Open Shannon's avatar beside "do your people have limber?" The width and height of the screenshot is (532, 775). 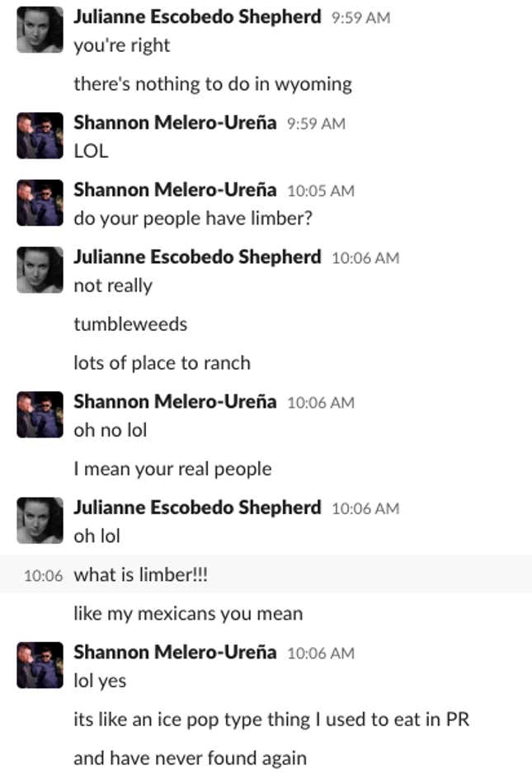click(x=40, y=203)
